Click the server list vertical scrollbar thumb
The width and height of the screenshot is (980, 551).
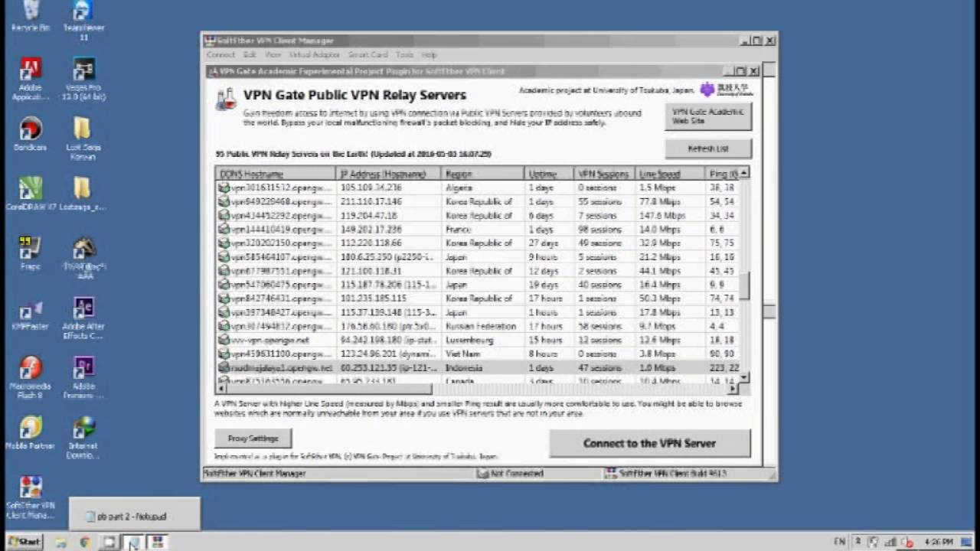click(x=744, y=287)
